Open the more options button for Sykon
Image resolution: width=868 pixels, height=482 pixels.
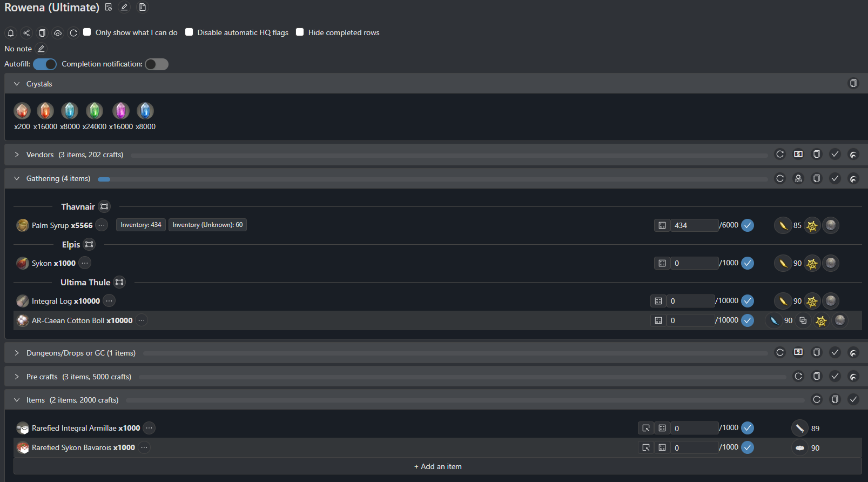point(85,263)
